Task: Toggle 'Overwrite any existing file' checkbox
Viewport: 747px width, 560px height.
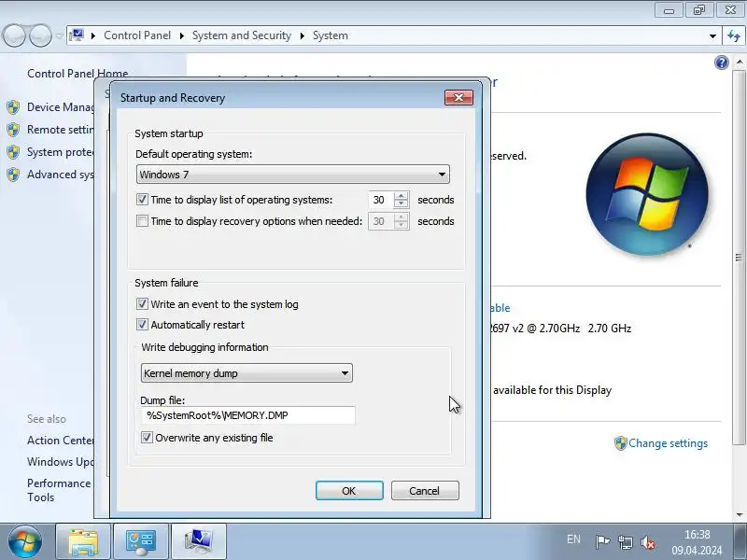Action: pyautogui.click(x=147, y=437)
